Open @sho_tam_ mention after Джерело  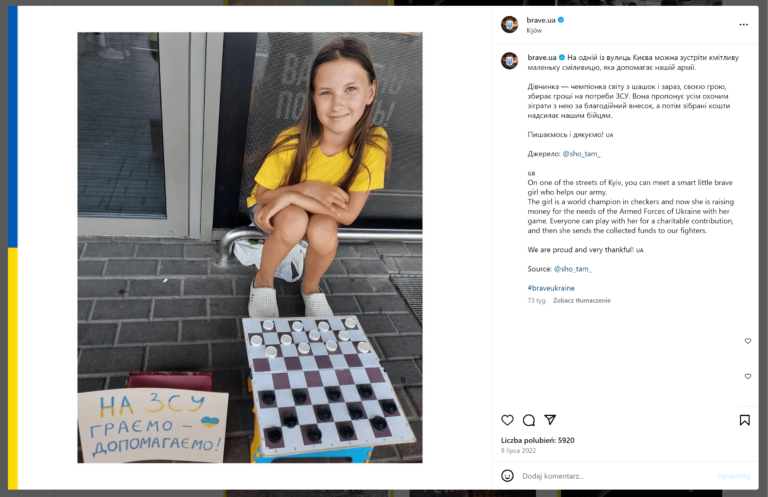point(581,154)
